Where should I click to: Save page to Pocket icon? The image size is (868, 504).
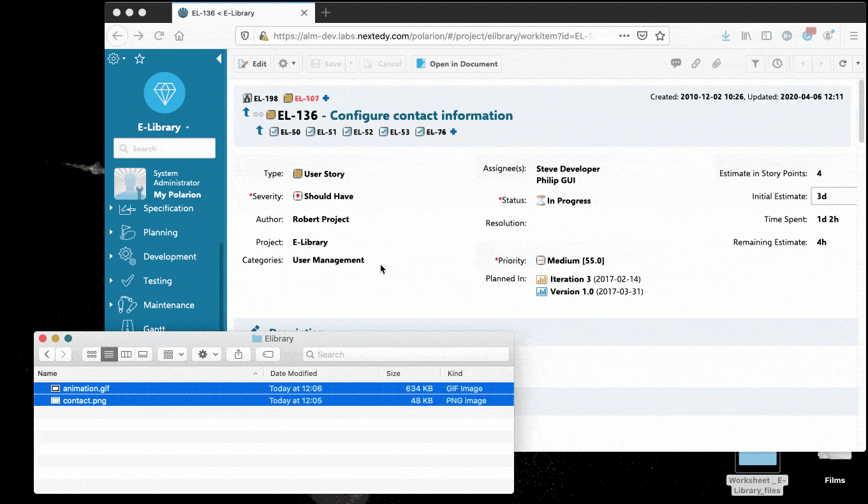tap(643, 36)
